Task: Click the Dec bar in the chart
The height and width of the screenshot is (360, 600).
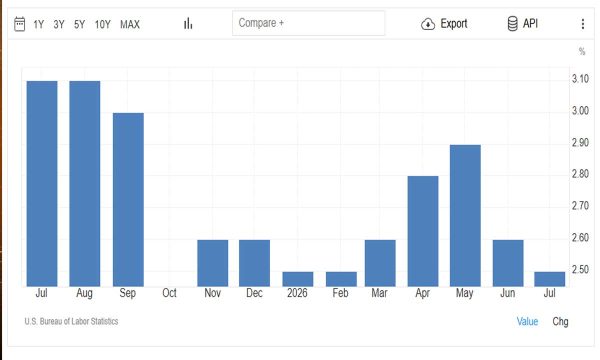Action: pyautogui.click(x=254, y=263)
